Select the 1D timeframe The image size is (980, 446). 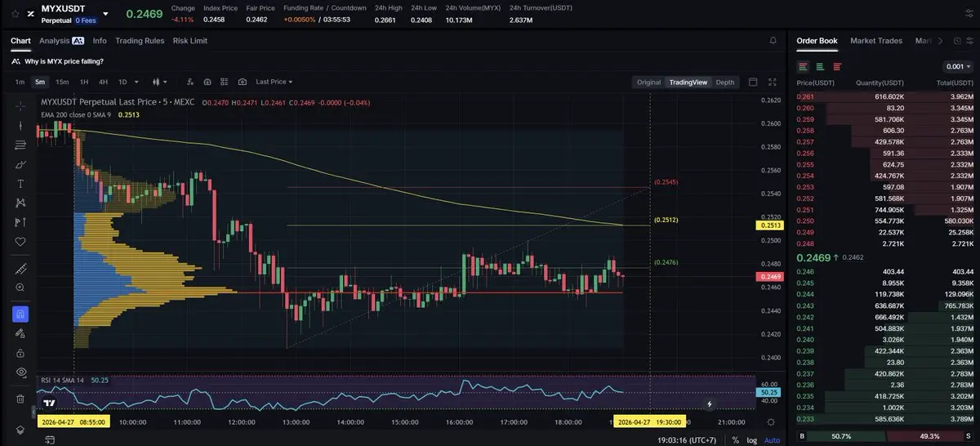coord(122,82)
